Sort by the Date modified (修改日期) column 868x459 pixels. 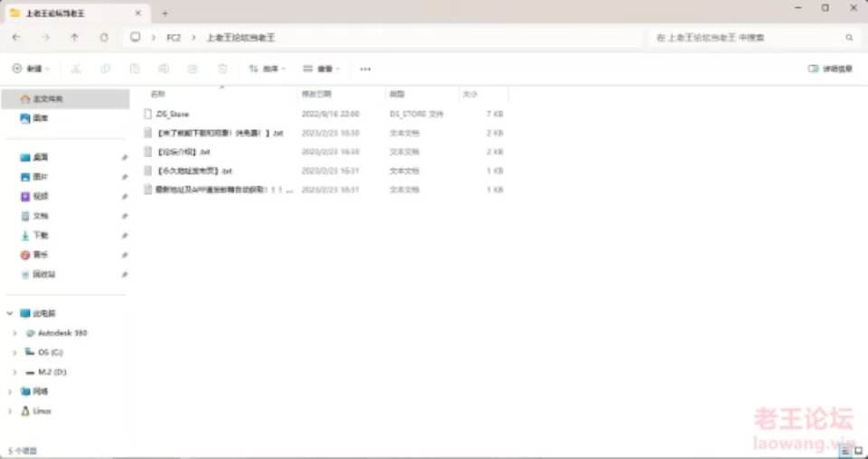point(316,94)
